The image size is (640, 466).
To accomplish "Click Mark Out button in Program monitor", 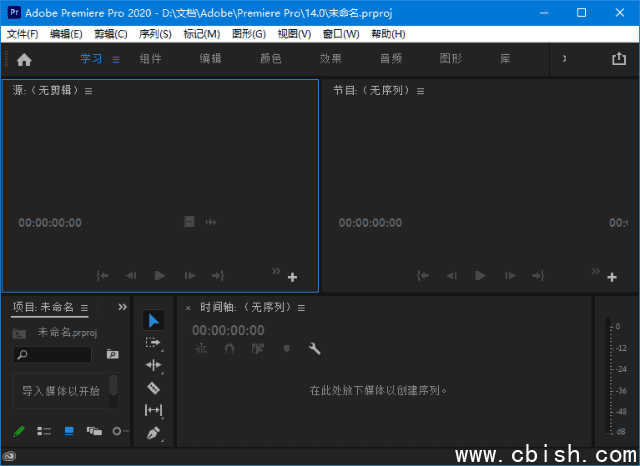I will [x=538, y=276].
